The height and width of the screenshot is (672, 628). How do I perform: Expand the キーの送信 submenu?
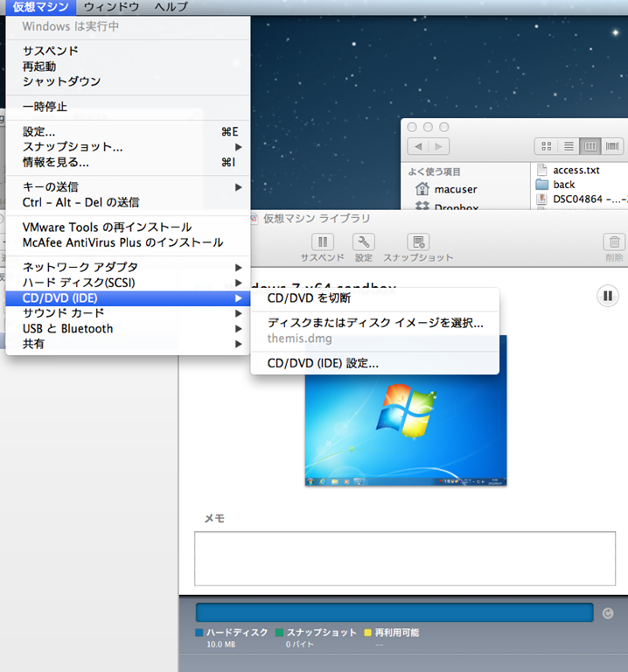click(128, 187)
